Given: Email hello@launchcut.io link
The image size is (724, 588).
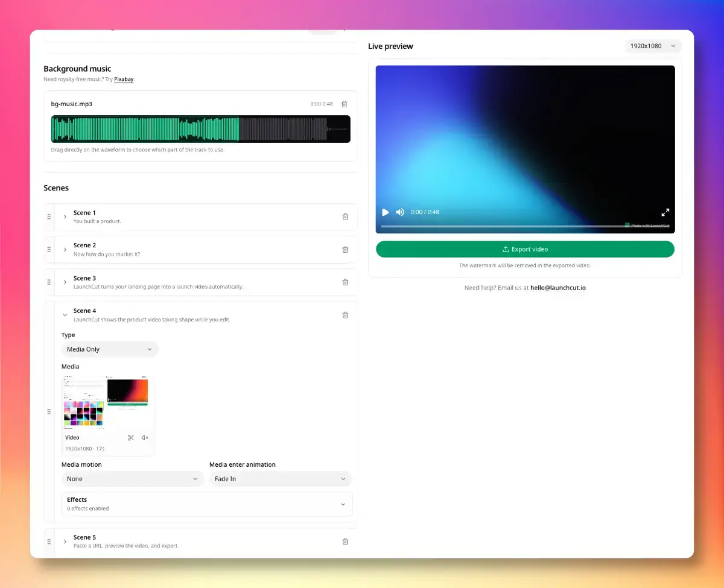Looking at the screenshot, I should [x=558, y=288].
